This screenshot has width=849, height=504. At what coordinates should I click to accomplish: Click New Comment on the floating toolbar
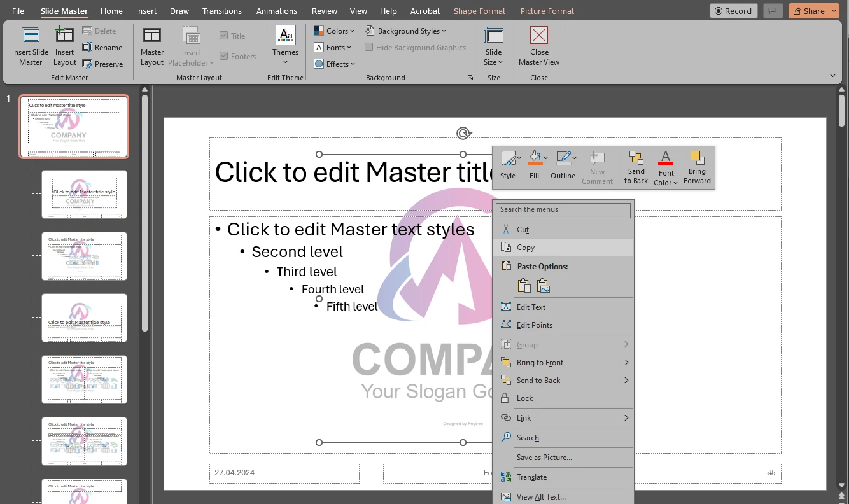597,167
